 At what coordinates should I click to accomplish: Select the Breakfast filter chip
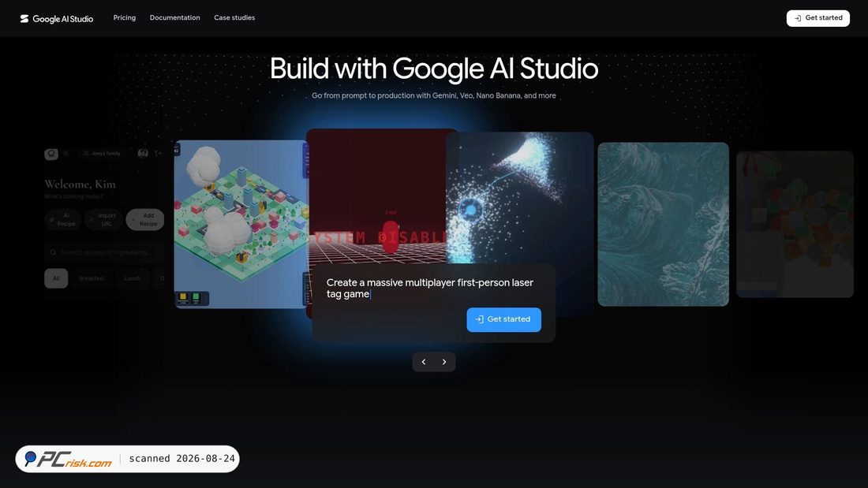tap(92, 278)
